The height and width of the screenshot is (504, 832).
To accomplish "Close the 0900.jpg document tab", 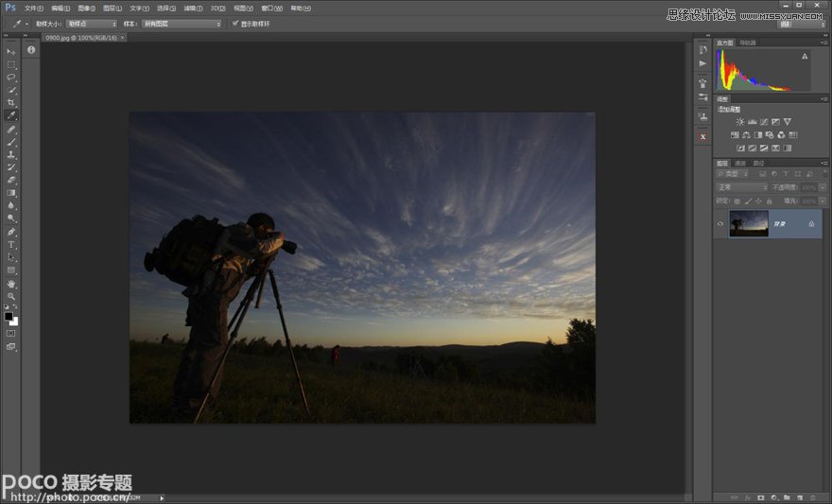I will (x=122, y=37).
